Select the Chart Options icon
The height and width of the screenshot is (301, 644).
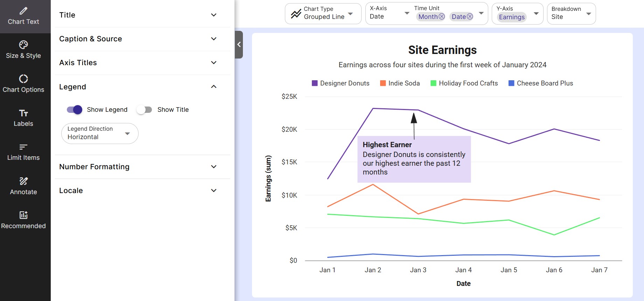tap(23, 79)
